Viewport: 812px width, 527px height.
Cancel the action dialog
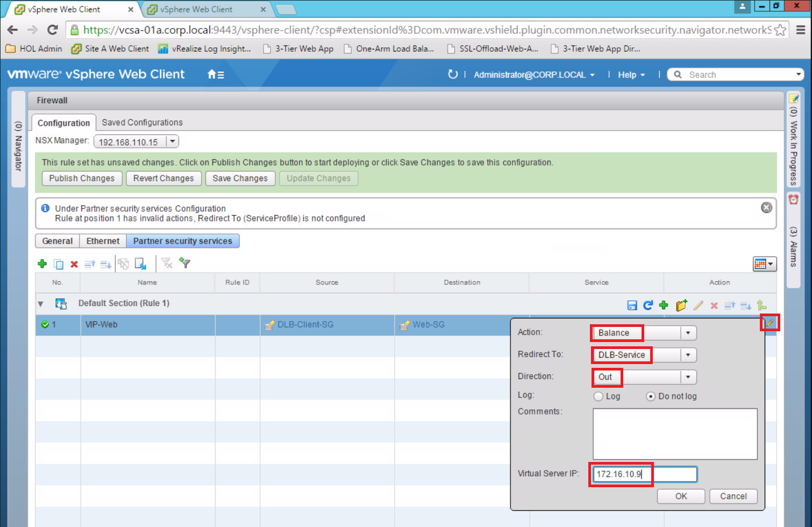click(733, 496)
